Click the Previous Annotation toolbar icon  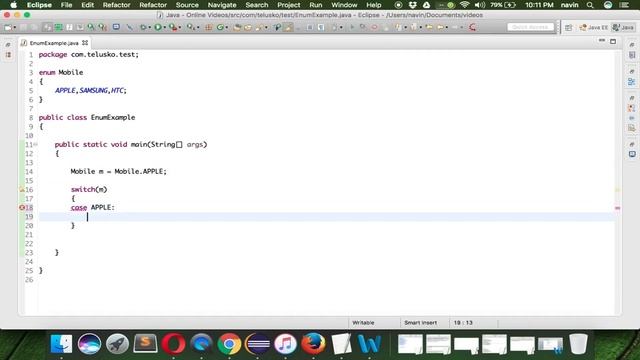pos(414,27)
